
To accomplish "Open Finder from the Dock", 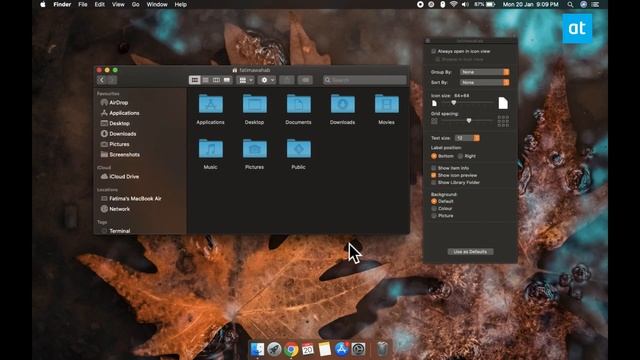I will tap(257, 349).
